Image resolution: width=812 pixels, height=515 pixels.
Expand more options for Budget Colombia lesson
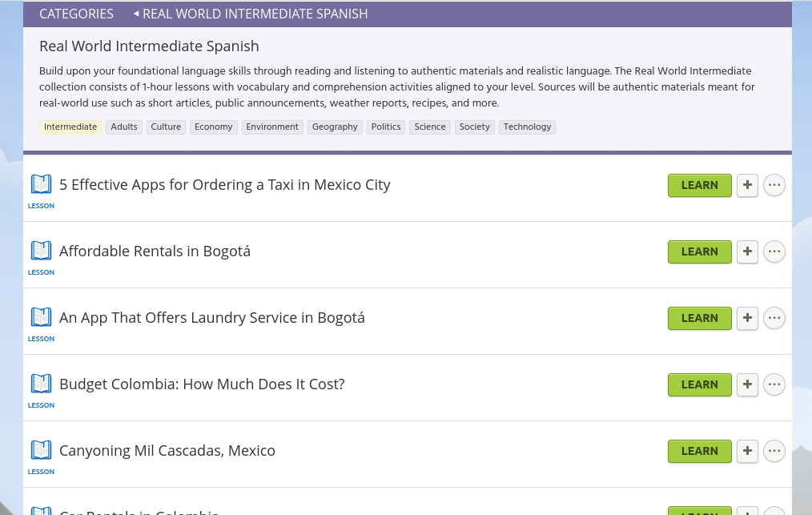click(x=774, y=384)
